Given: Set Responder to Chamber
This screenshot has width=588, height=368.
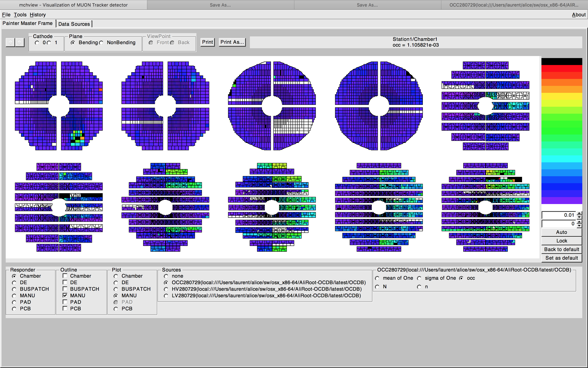Looking at the screenshot, I should coord(14,276).
